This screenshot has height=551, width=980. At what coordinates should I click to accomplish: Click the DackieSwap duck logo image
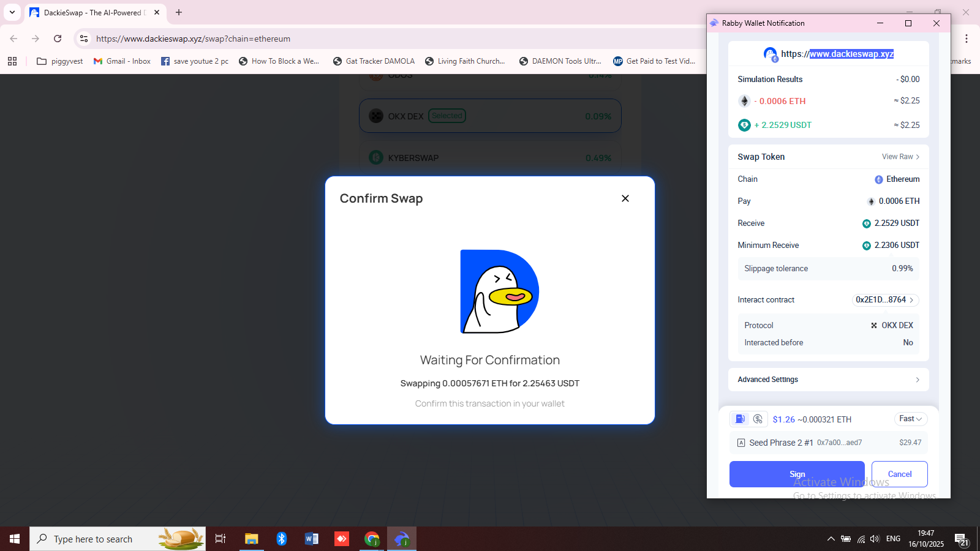click(x=499, y=291)
